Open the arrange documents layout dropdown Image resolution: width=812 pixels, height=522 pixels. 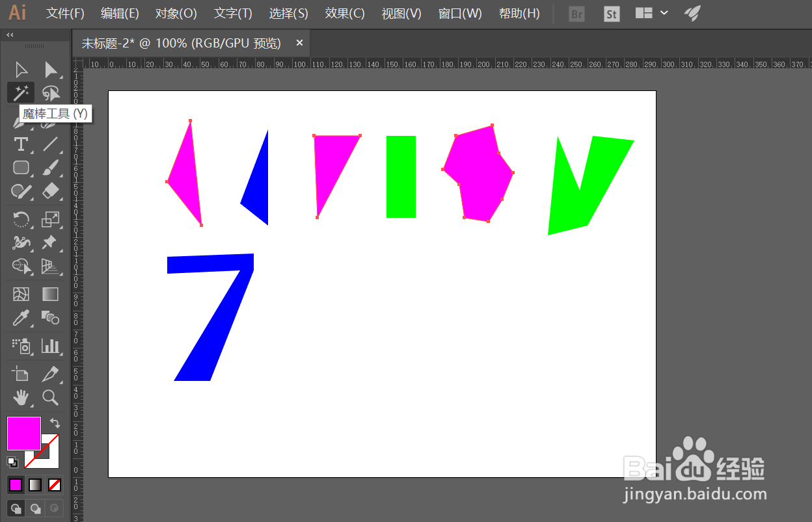tap(652, 13)
